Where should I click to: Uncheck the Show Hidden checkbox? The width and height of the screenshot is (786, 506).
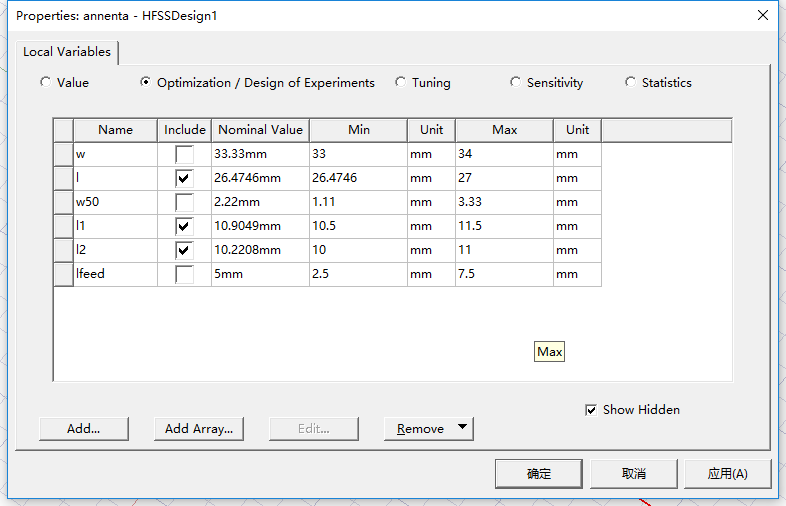[592, 410]
